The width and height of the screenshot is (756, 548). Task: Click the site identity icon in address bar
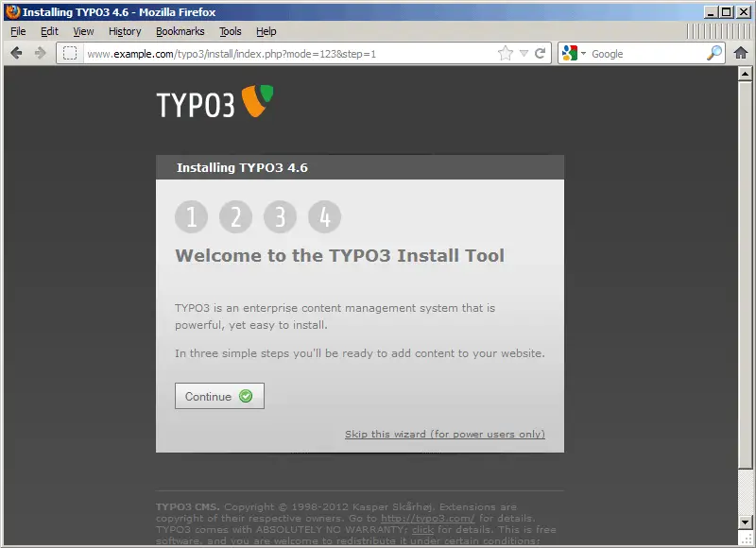click(70, 53)
